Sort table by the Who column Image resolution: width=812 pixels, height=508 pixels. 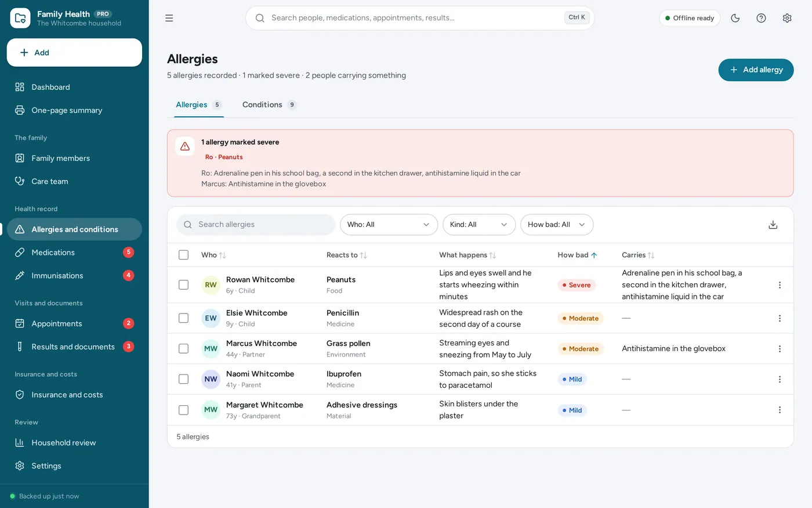[213, 255]
